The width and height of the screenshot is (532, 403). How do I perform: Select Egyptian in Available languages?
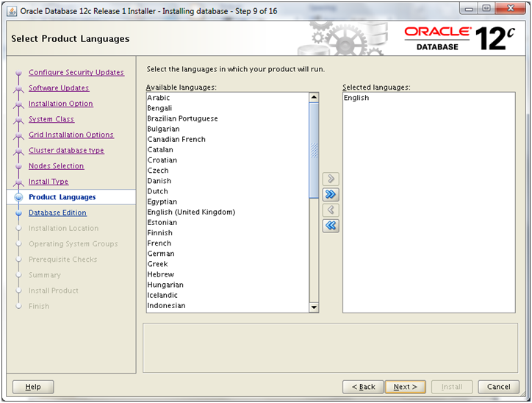[x=228, y=201]
